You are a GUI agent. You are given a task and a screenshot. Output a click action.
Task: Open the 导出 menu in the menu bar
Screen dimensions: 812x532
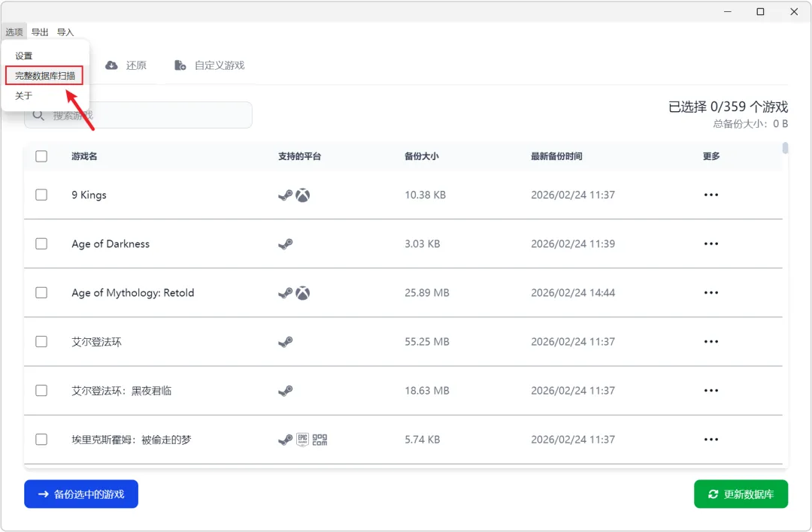[x=40, y=32]
